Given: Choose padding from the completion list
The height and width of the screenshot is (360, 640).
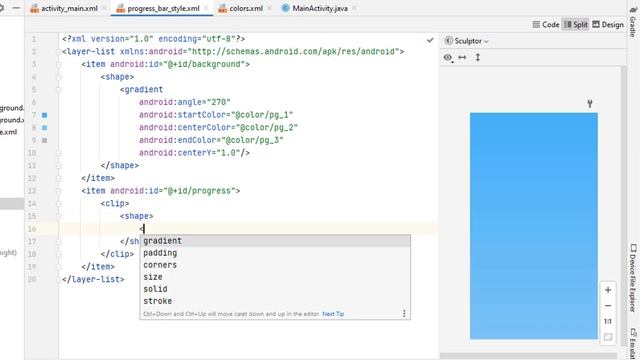Looking at the screenshot, I should click(275, 253).
